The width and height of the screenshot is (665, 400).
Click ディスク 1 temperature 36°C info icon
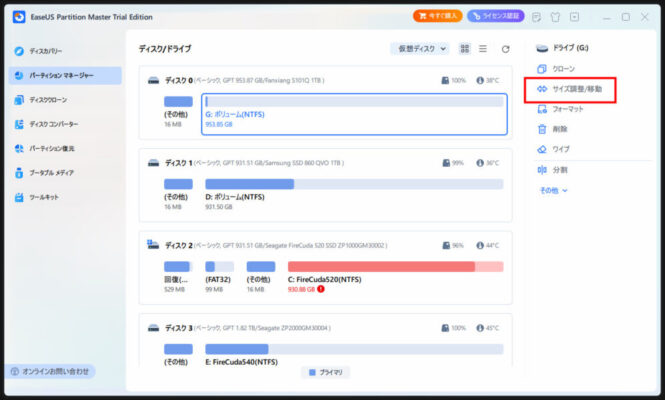point(480,163)
